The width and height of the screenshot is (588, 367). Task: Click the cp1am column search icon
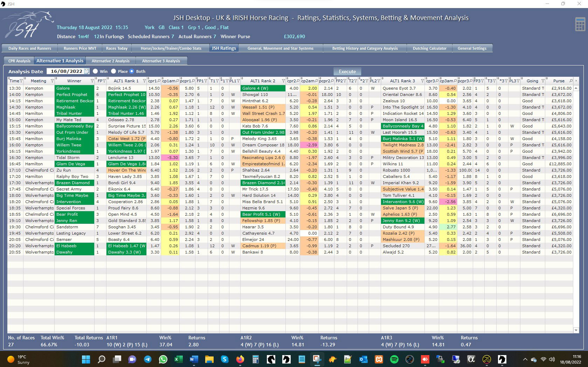pos(177,81)
